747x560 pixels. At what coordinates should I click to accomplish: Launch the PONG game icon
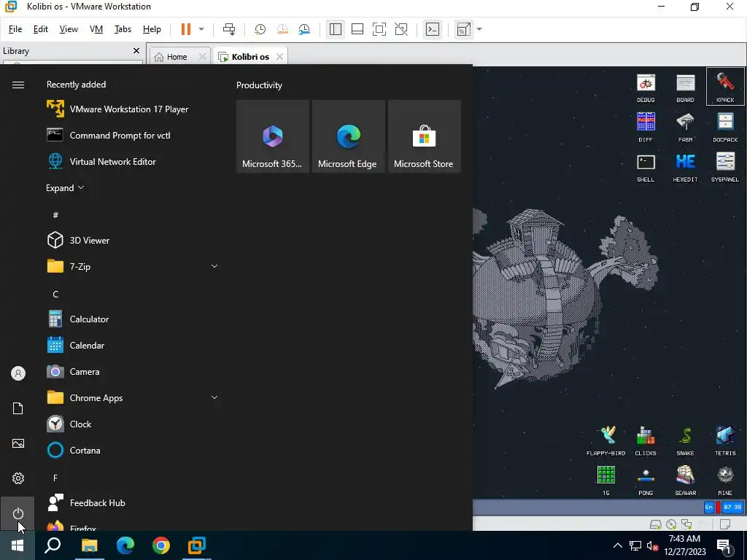click(646, 481)
